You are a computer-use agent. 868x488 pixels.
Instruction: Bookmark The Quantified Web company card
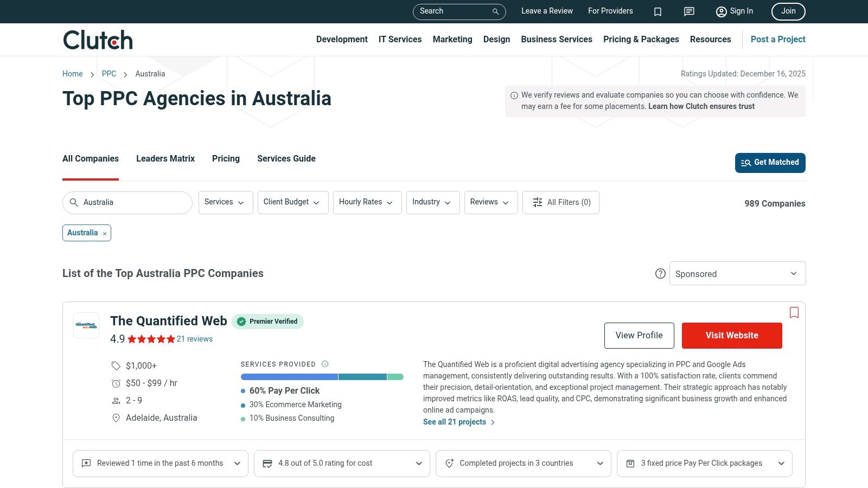794,313
